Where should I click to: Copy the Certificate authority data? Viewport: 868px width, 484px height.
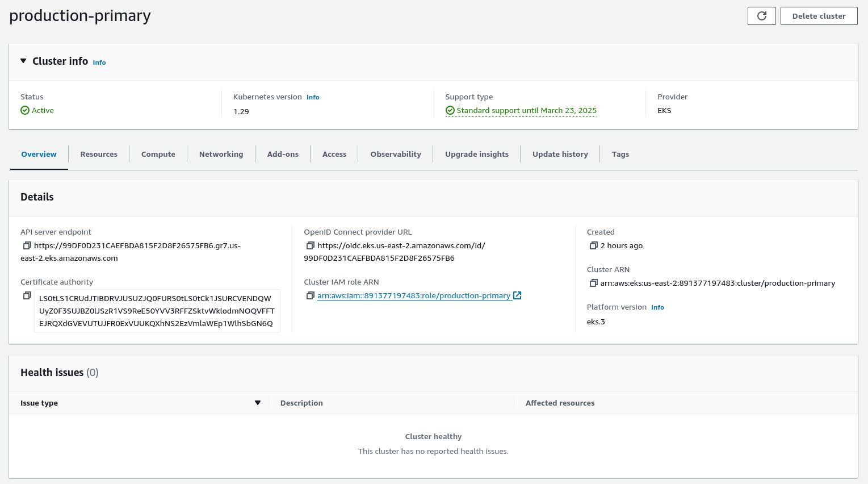(27, 295)
